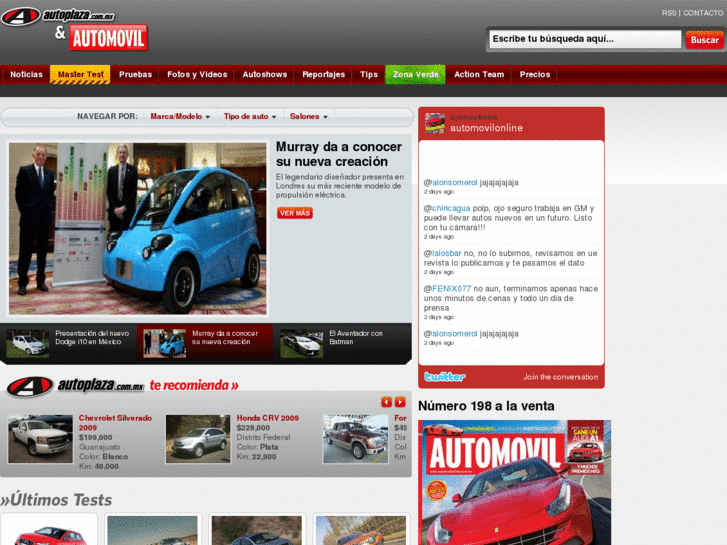Select the Pruebas menu item

[135, 74]
